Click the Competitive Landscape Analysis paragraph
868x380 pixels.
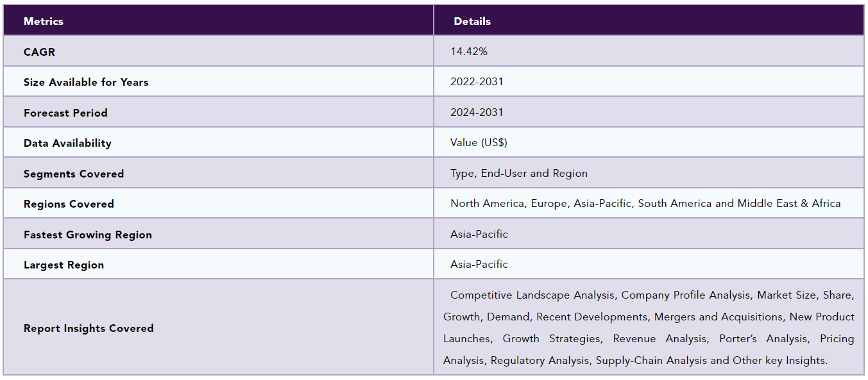coord(649,327)
